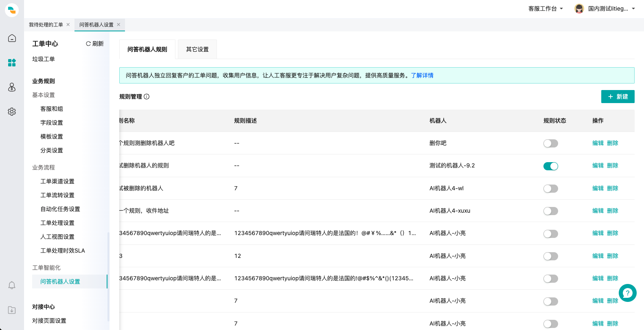Open the 国内测试litieg... account dropdown
Viewport: 644px width, 330px height.
(611, 9)
